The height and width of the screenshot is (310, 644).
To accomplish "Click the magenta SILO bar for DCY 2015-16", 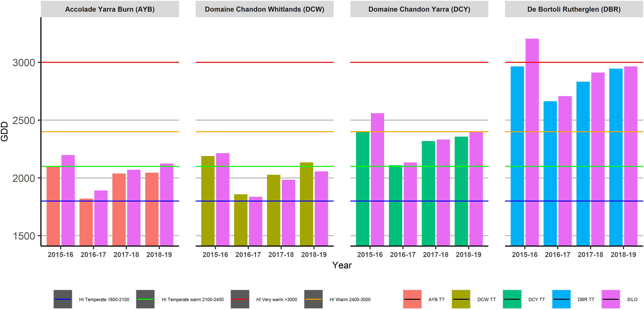I will tap(378, 179).
